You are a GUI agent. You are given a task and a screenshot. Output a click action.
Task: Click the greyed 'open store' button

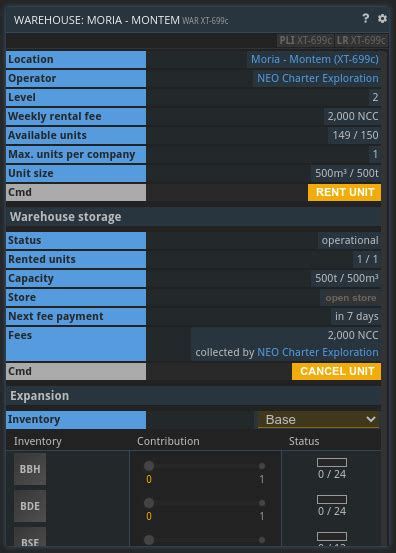[351, 298]
